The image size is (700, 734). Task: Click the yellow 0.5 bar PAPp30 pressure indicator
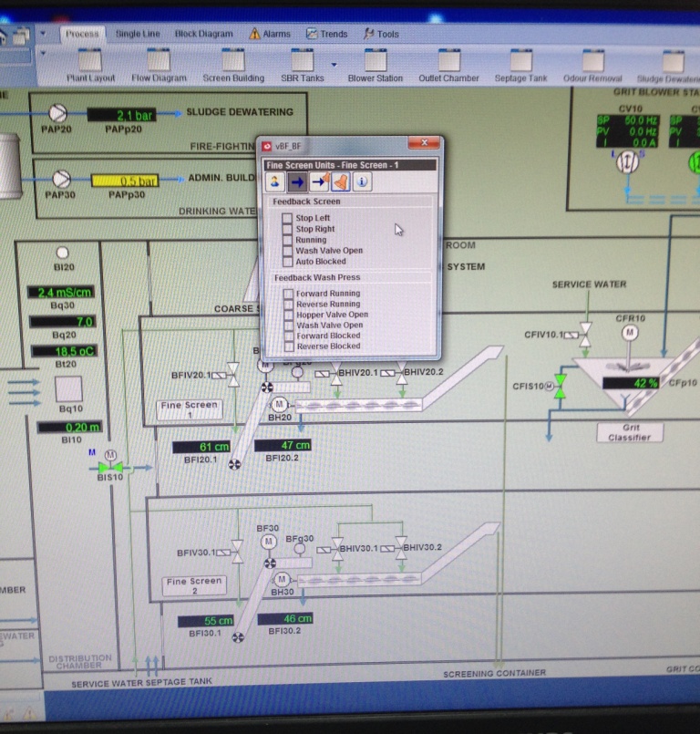[x=124, y=181]
